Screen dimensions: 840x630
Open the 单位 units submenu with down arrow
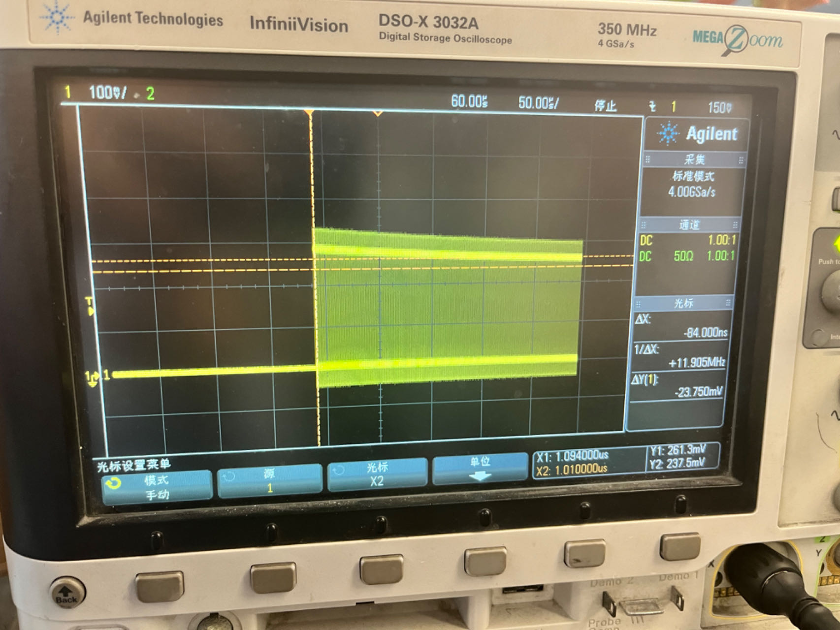479,469
